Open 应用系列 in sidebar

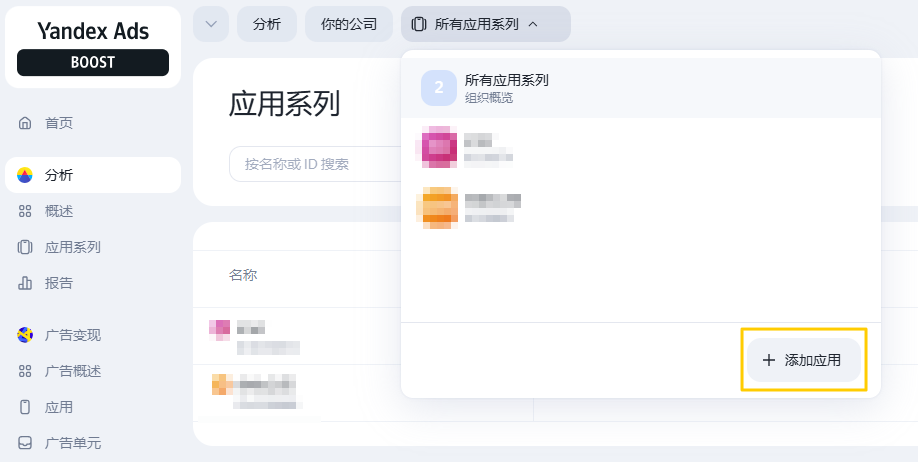click(93, 247)
